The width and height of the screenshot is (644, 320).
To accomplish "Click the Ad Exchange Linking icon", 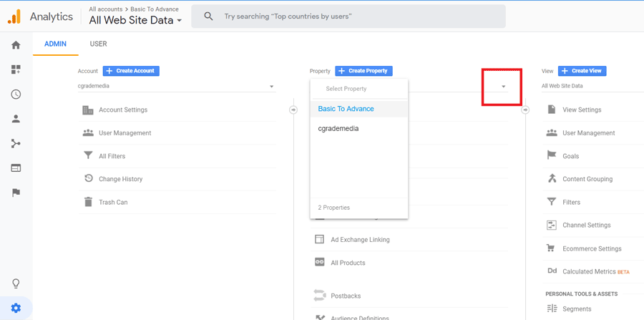I will (x=320, y=240).
